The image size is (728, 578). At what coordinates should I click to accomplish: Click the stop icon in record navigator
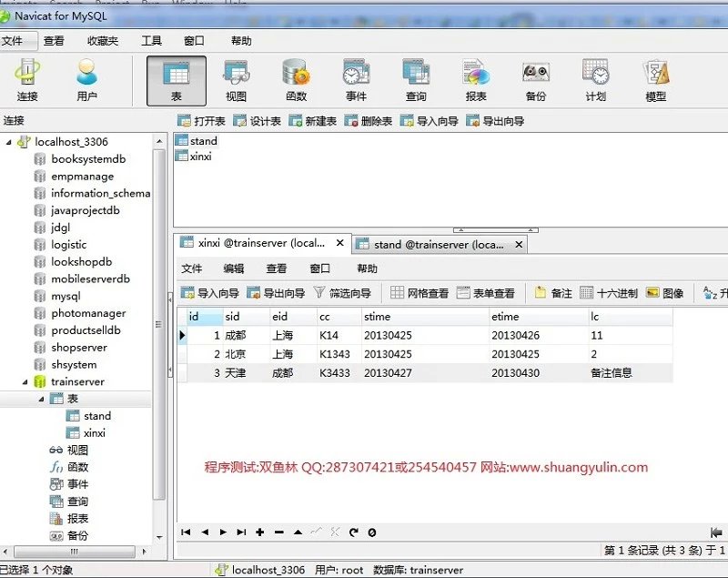(x=372, y=532)
